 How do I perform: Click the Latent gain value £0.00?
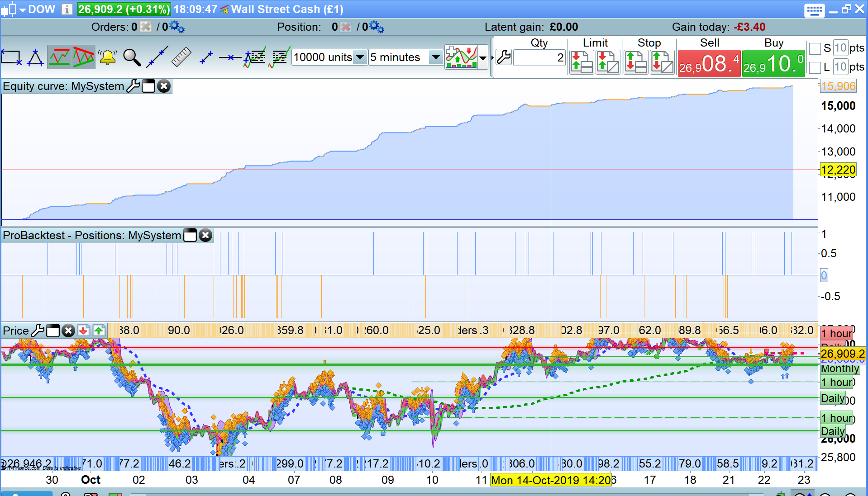(564, 27)
